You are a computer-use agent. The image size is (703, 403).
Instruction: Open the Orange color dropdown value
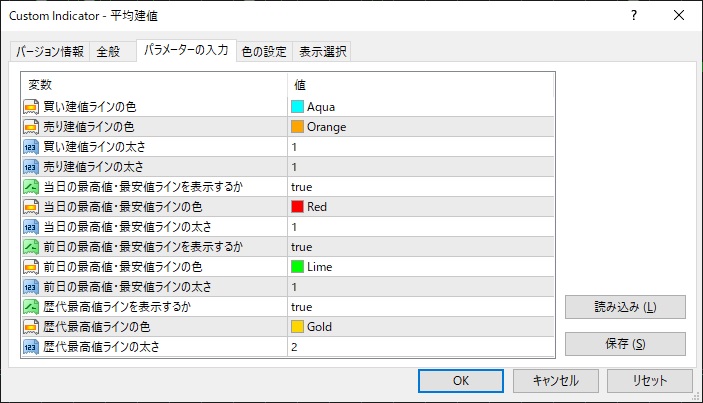click(x=325, y=127)
